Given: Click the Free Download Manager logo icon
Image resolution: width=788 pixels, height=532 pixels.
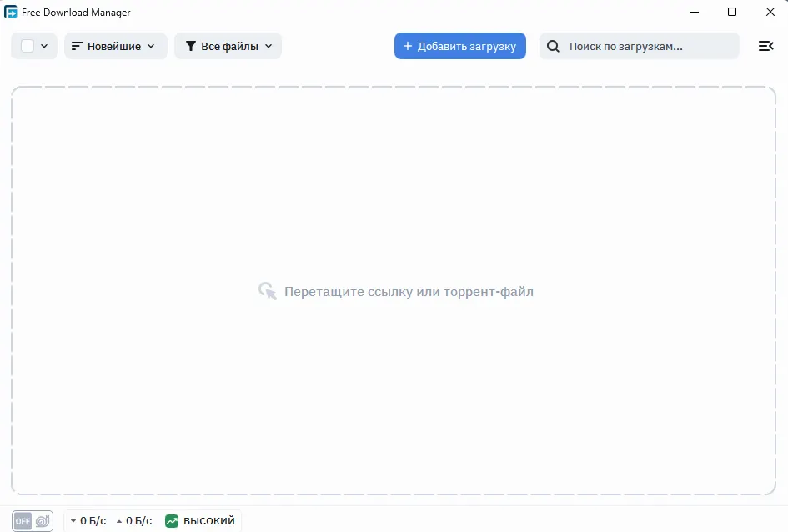Looking at the screenshot, I should tap(12, 12).
